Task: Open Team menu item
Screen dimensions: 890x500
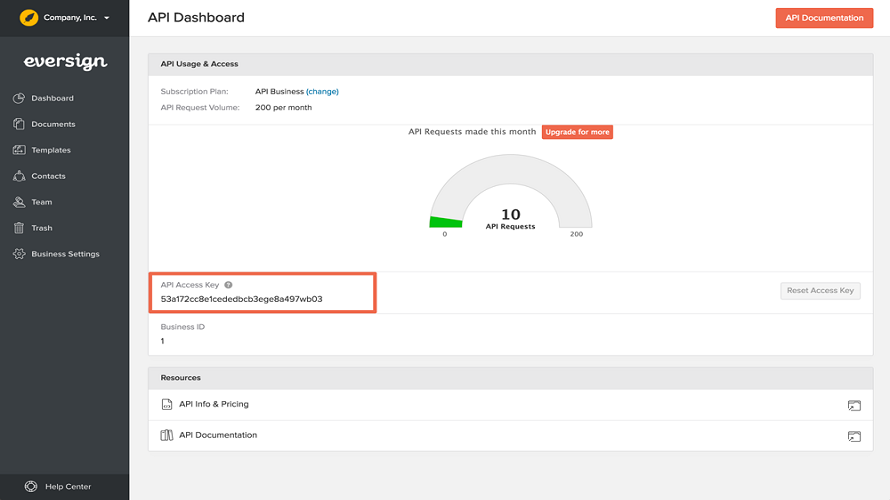Action: tap(41, 202)
